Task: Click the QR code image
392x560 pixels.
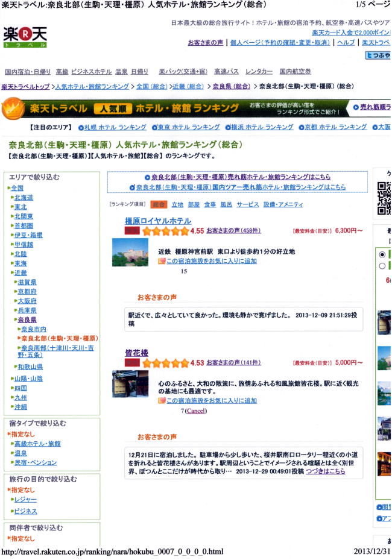Action: click(x=384, y=198)
